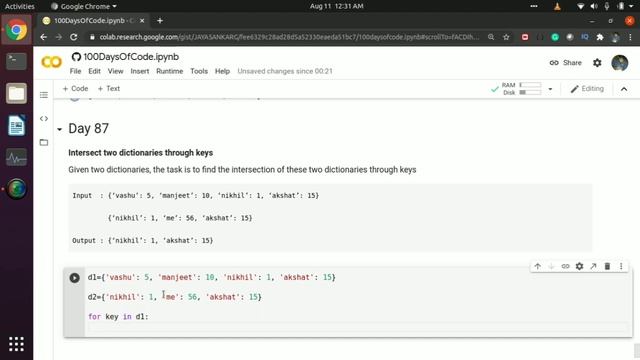Open Chrome extensions puzzle icon
Screen dimensions: 640x360
coord(600,37)
